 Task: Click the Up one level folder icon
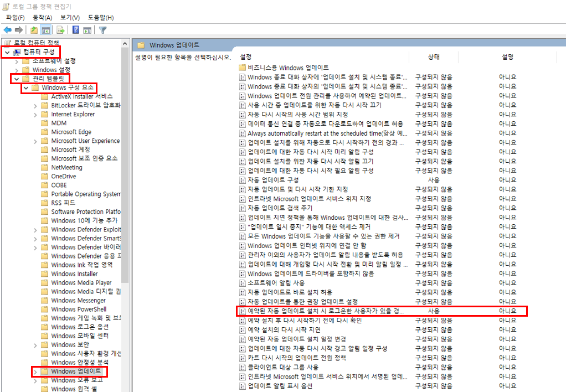pyautogui.click(x=34, y=30)
